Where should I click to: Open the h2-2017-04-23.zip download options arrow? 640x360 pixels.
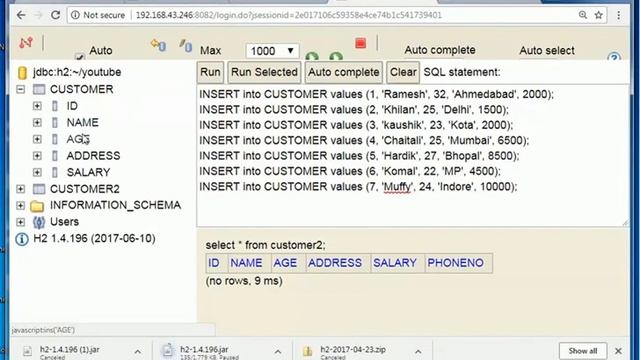tap(418, 351)
